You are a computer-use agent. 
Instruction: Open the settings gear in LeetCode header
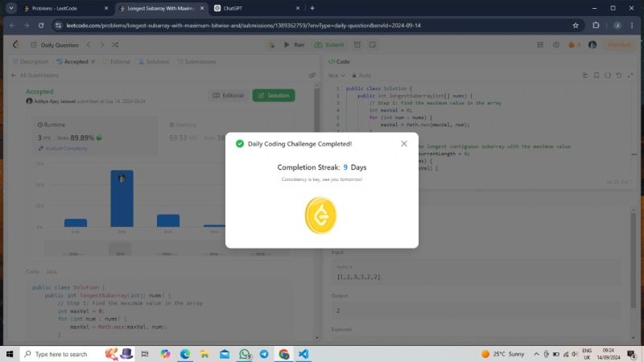click(x=555, y=45)
